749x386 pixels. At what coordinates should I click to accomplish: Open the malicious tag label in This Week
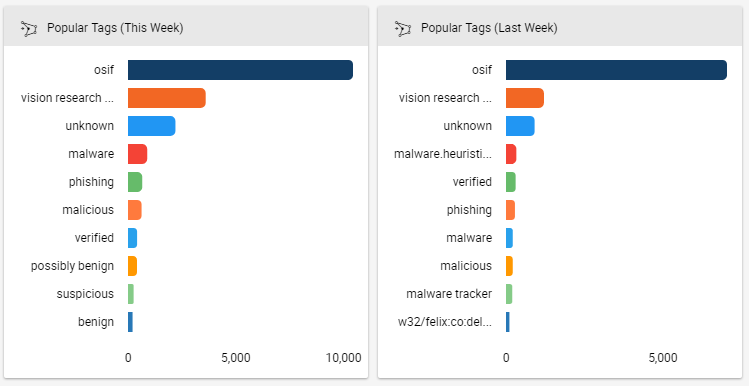pyautogui.click(x=88, y=210)
